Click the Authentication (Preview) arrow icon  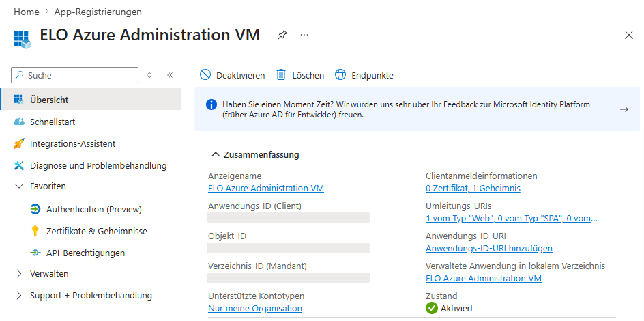pos(35,209)
